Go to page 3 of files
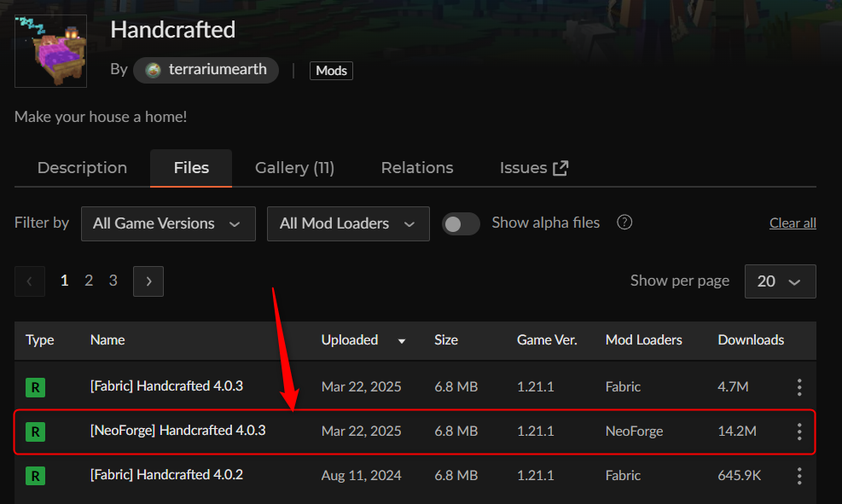Viewport: 842px width, 504px height. click(x=113, y=281)
